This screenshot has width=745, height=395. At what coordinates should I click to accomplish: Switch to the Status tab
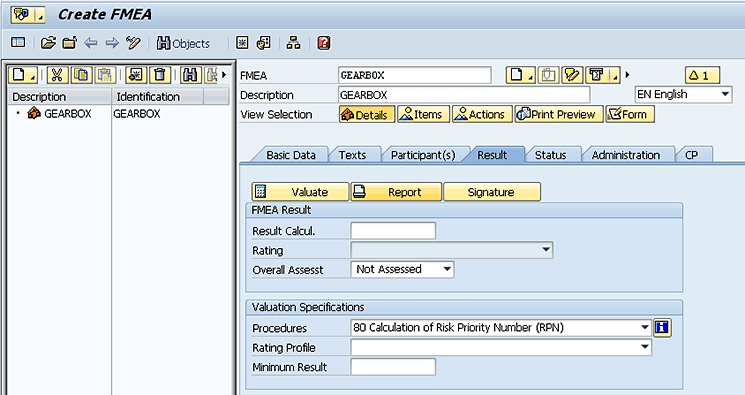pyautogui.click(x=550, y=155)
